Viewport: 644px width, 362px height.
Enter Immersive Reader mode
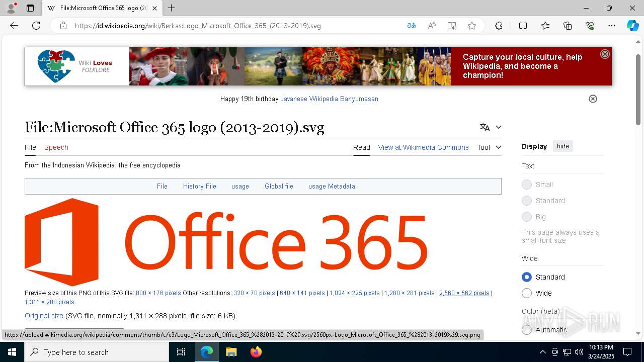pyautogui.click(x=452, y=26)
